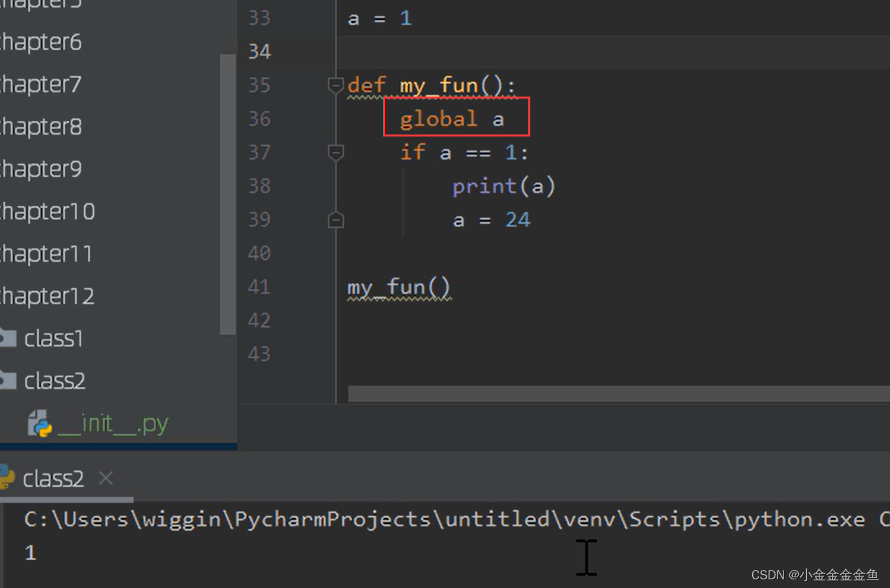
Task: Click line number 43 in the gutter
Action: [260, 354]
